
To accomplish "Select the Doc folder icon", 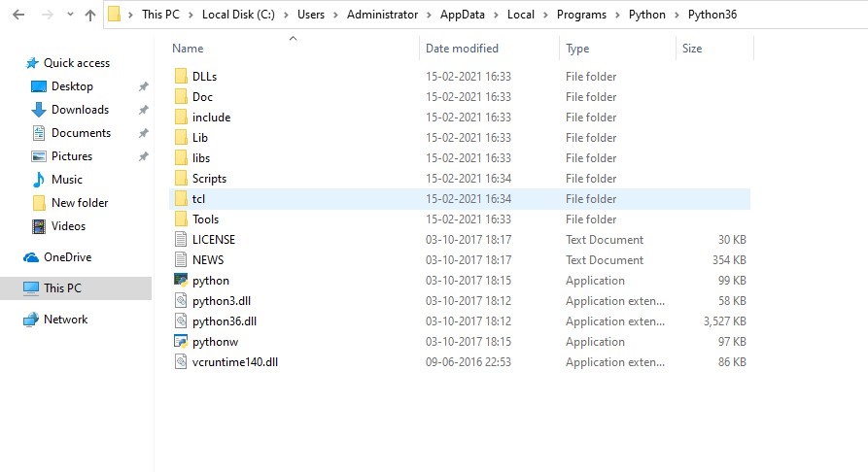I will click(x=181, y=96).
